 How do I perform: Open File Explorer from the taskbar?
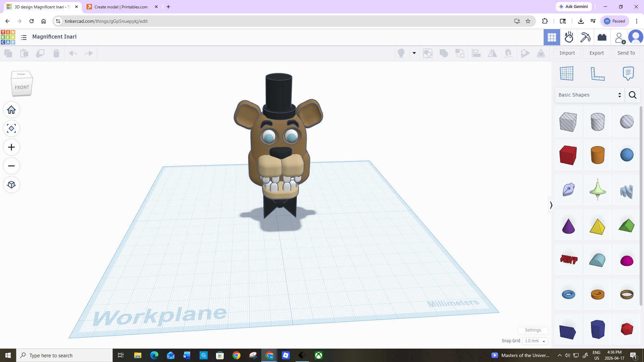coord(138,355)
